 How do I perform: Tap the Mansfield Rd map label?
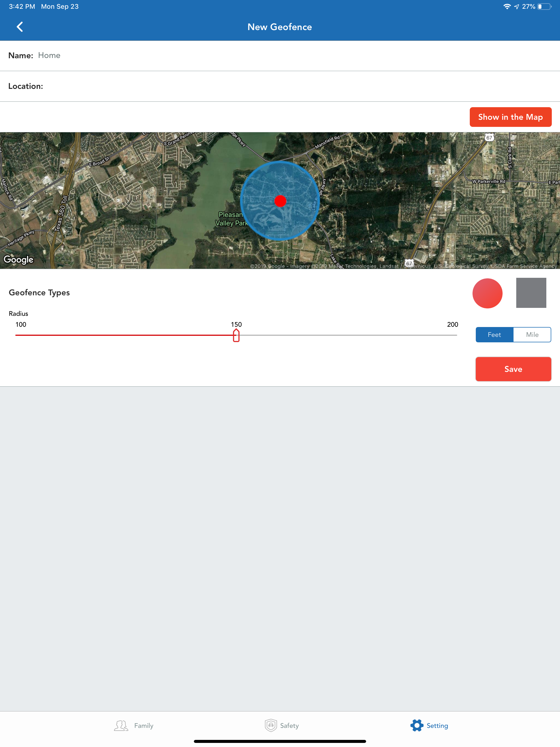(x=327, y=142)
